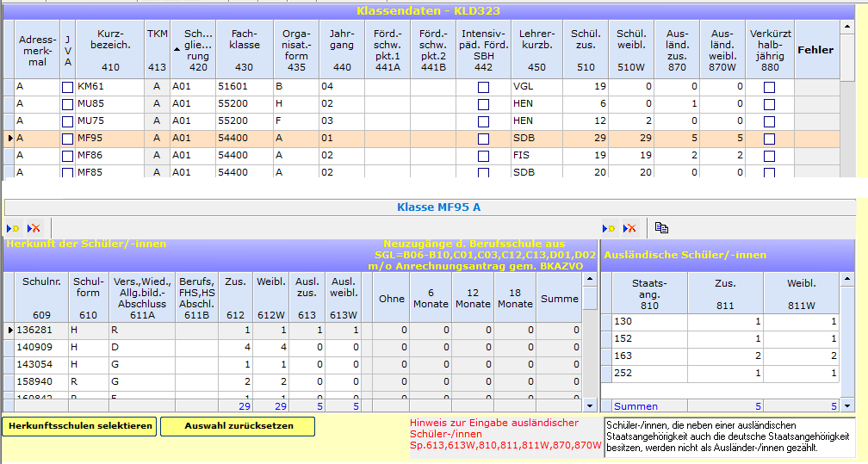868x464 pixels.
Task: Enable Intensivpäd. Förd. checkbox for MU85 row
Action: 483,104
